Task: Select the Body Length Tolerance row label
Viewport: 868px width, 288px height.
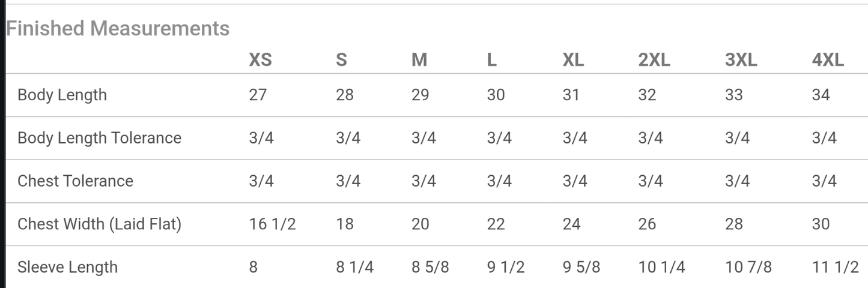Action: tap(99, 138)
